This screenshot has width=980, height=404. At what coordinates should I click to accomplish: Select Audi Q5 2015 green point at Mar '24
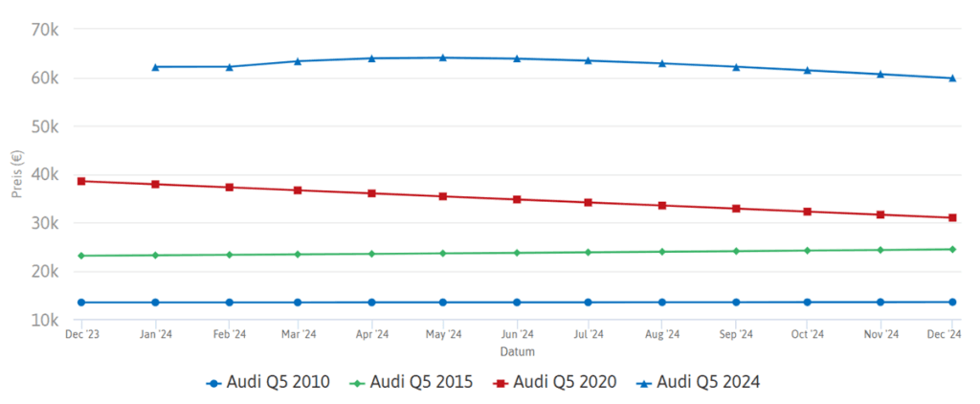click(x=298, y=254)
